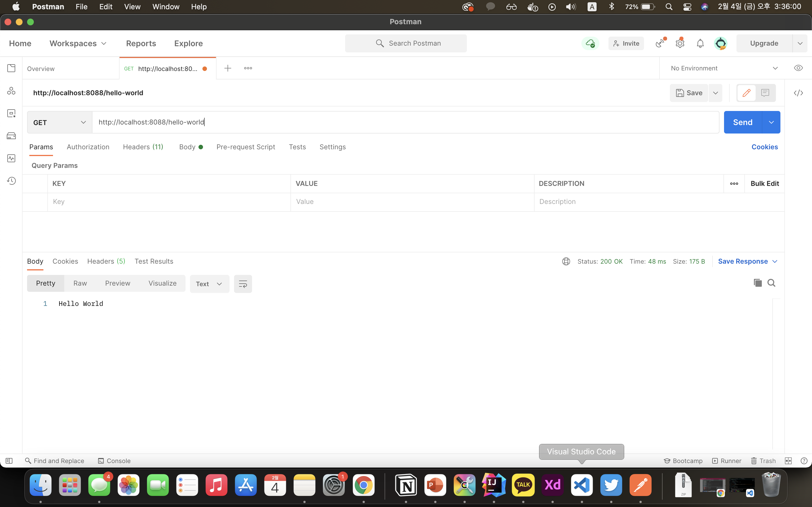Open the response Headers (5) tab

point(106,261)
